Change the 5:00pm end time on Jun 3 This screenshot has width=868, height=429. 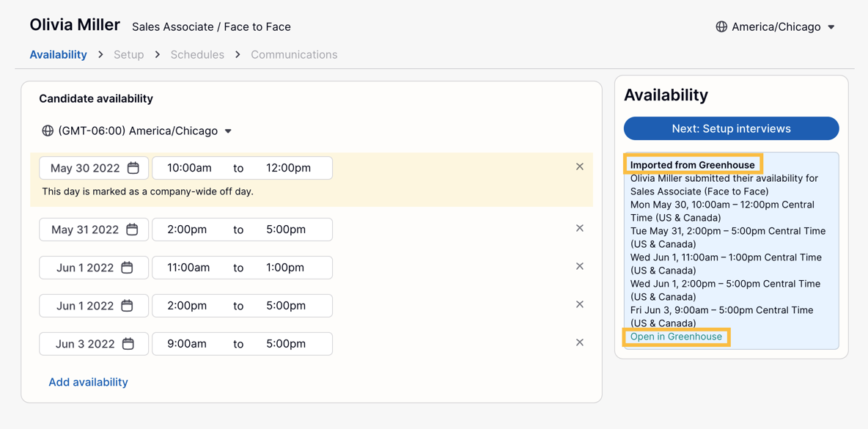click(285, 344)
